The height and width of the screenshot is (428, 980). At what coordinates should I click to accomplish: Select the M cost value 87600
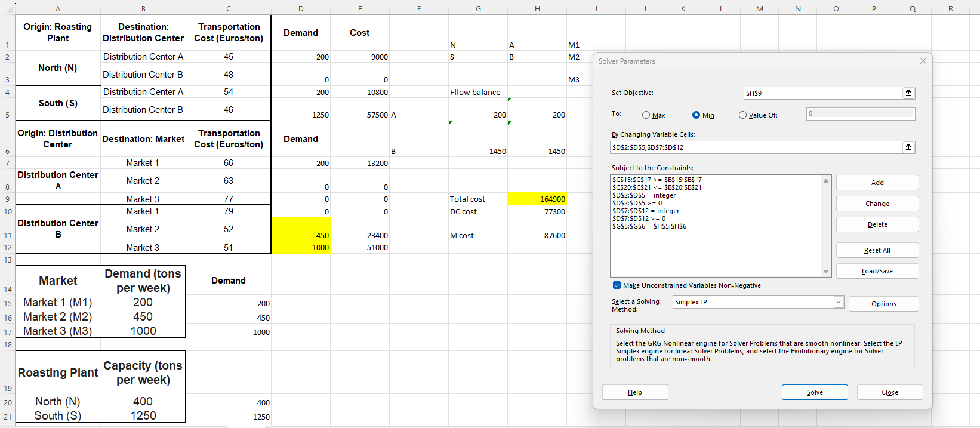click(537, 229)
